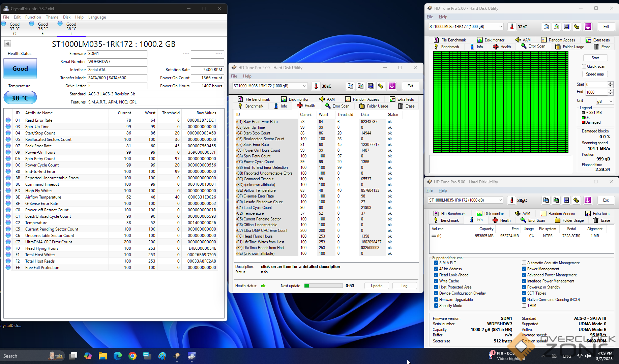Toggle the Automatic Acoustic Management checkbox
The image size is (619, 364).
[524, 263]
